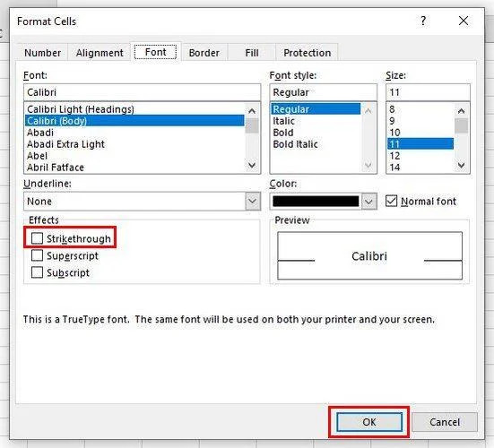Click the Font name input field

tap(142, 92)
